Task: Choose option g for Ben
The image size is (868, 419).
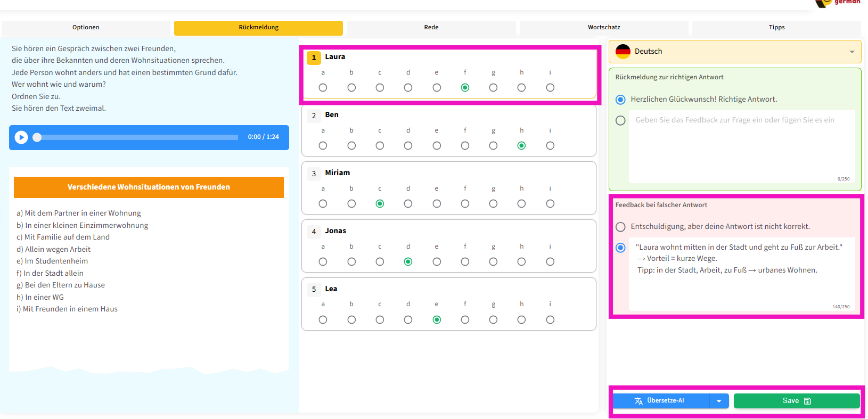Action: (493, 146)
